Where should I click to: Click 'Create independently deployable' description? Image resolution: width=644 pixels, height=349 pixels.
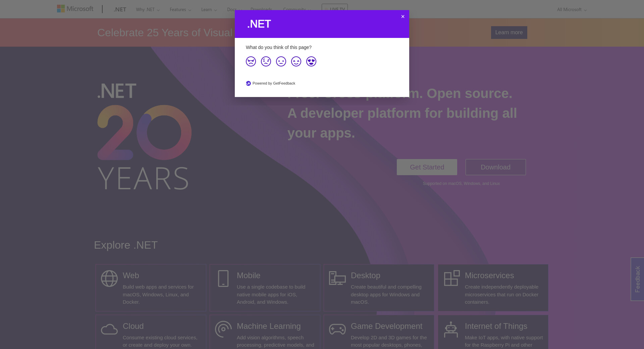tap(501, 294)
